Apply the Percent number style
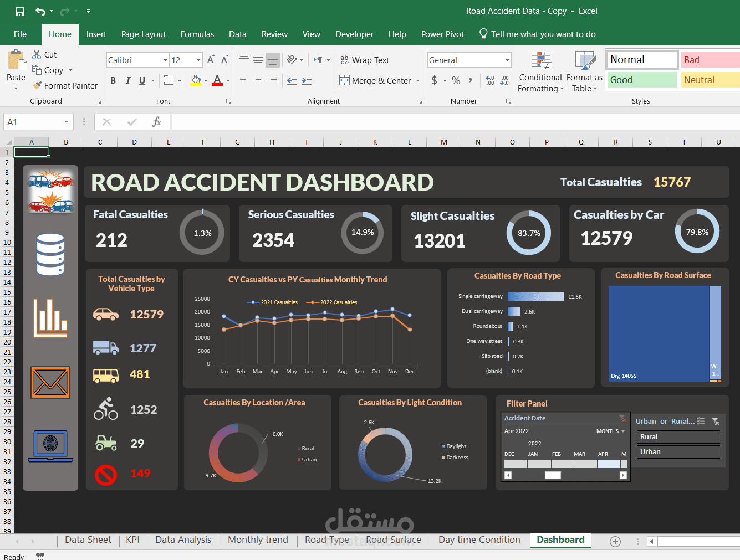This screenshot has height=560, width=740. point(456,80)
